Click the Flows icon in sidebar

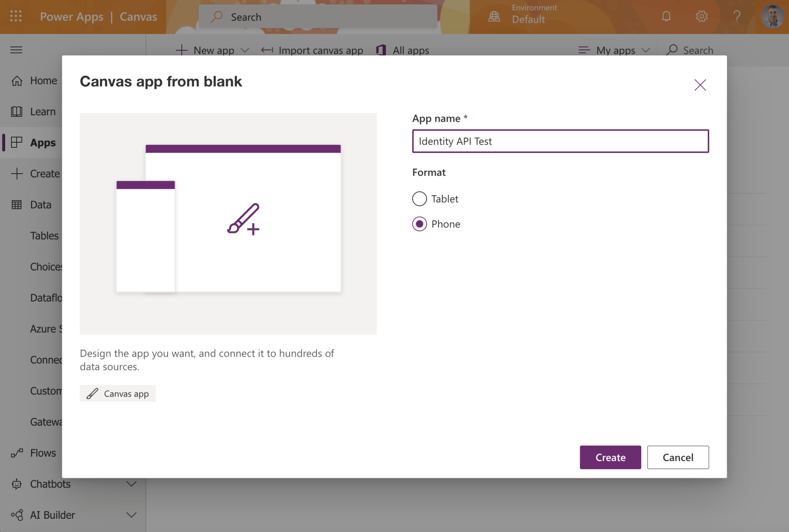[17, 453]
